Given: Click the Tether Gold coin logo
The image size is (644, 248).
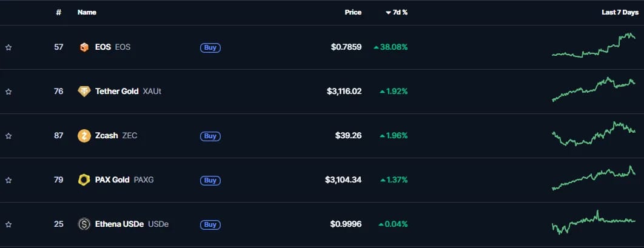Looking at the screenshot, I should coord(84,92).
